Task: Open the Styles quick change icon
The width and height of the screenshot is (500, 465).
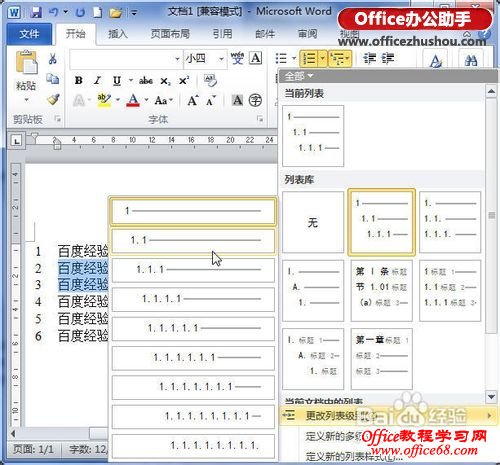Action: pos(435,60)
